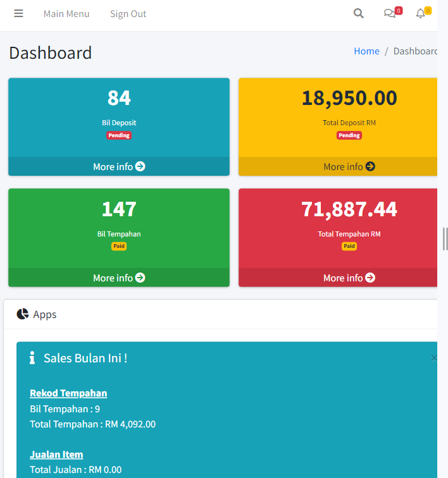Click the vertical scrollbar handle on right

coord(445,239)
